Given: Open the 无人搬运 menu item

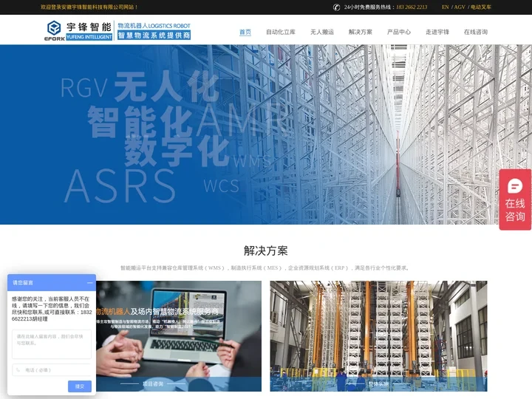Looking at the screenshot, I should point(322,32).
